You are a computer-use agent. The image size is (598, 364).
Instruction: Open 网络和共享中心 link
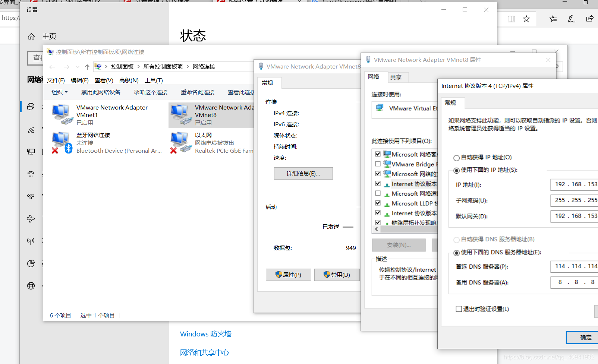tap(205, 352)
